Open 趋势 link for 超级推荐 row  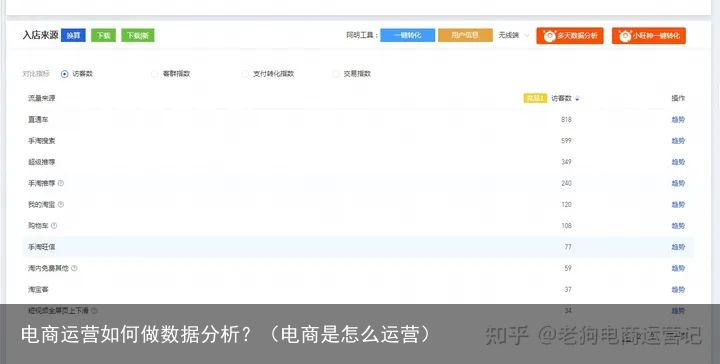click(x=678, y=162)
